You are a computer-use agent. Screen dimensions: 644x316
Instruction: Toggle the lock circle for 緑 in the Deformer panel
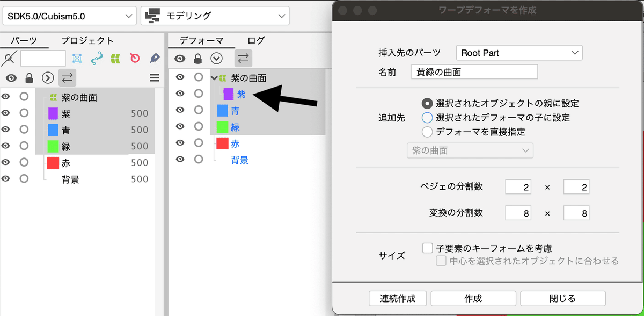click(199, 126)
